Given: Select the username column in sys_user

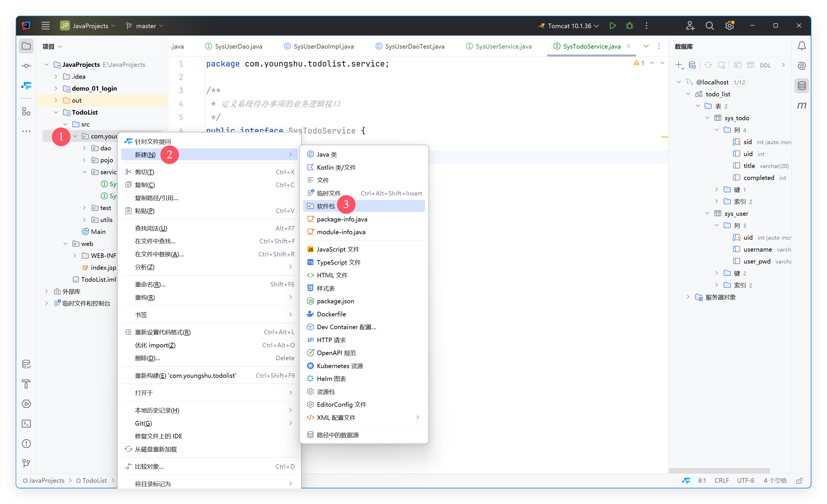Looking at the screenshot, I should (757, 249).
